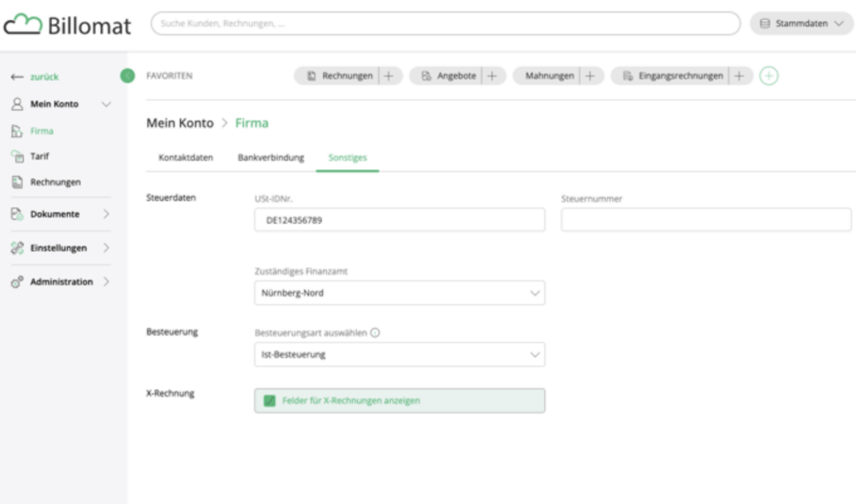856x504 pixels.
Task: Click the info icon beside Besteuerungsart auswählen
Action: point(374,333)
